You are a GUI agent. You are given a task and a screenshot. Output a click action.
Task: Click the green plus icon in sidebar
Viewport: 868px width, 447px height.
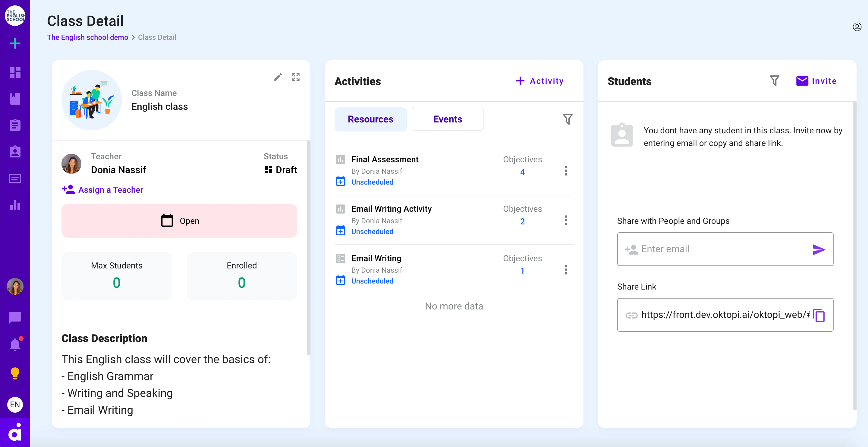(x=15, y=43)
